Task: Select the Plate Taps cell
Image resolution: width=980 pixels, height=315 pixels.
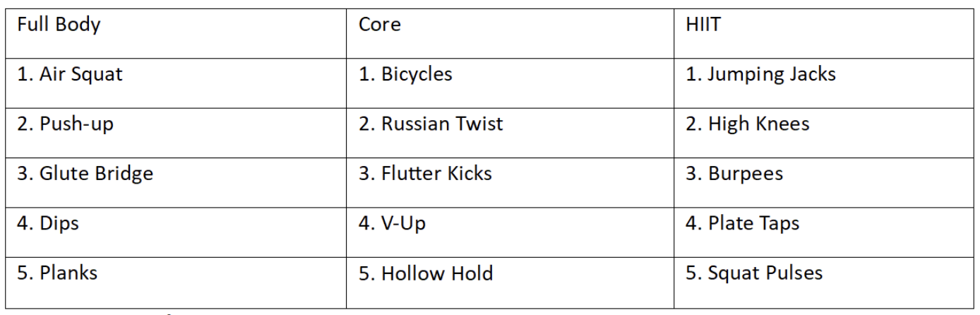Action: click(x=743, y=224)
